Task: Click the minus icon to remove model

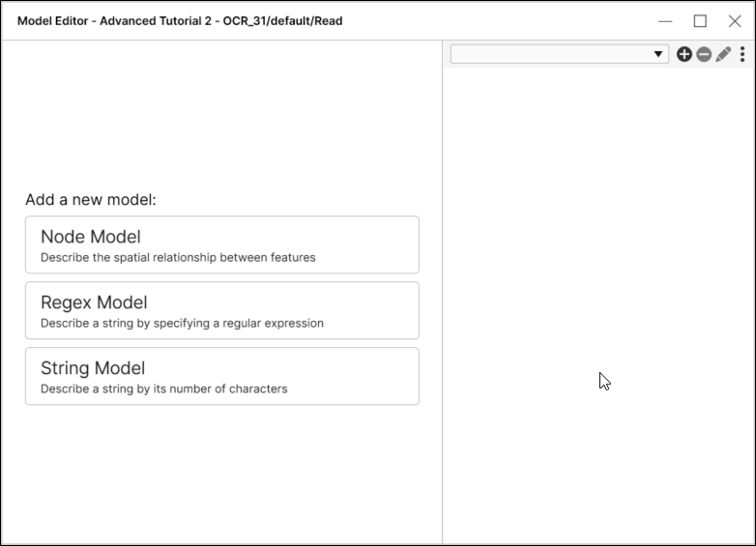Action: pyautogui.click(x=704, y=55)
